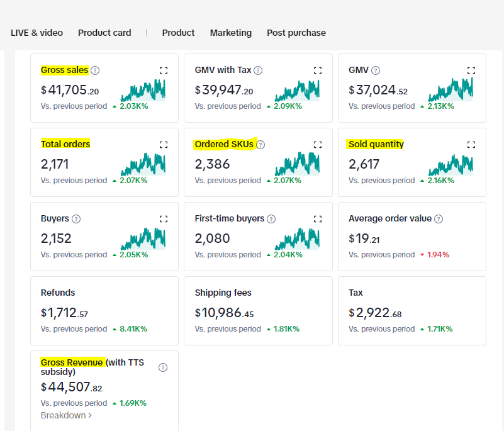The height and width of the screenshot is (431, 504).
Task: Click the GMV with Tax expand icon
Action: click(318, 70)
